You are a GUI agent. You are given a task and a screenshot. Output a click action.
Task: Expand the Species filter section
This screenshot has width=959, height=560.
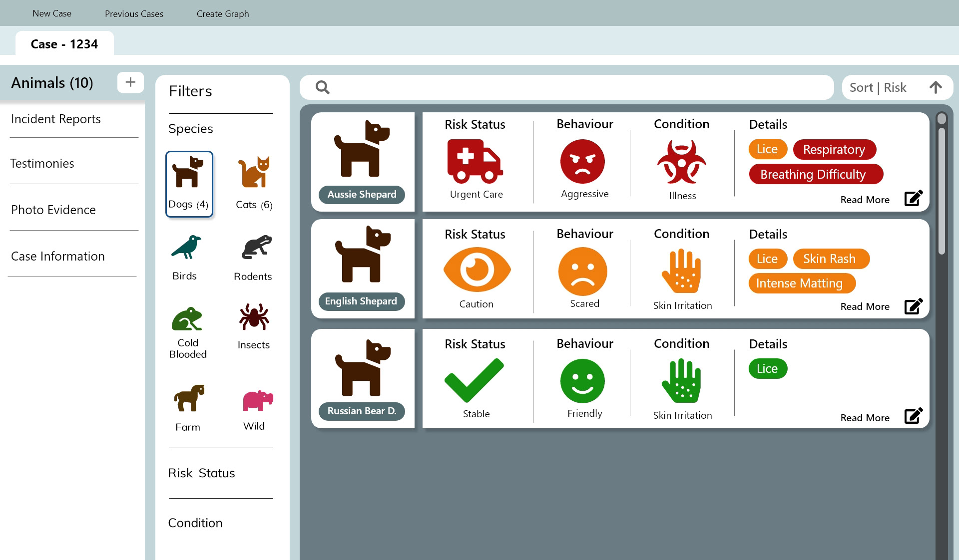tap(191, 129)
